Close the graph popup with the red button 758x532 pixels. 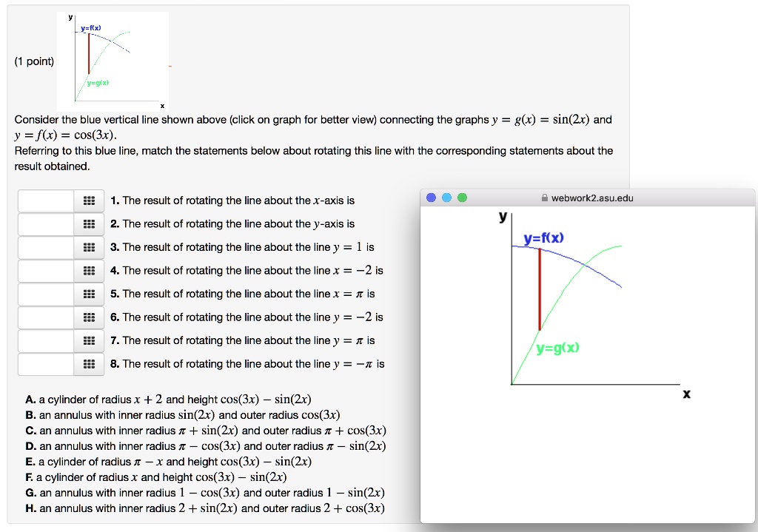point(432,198)
